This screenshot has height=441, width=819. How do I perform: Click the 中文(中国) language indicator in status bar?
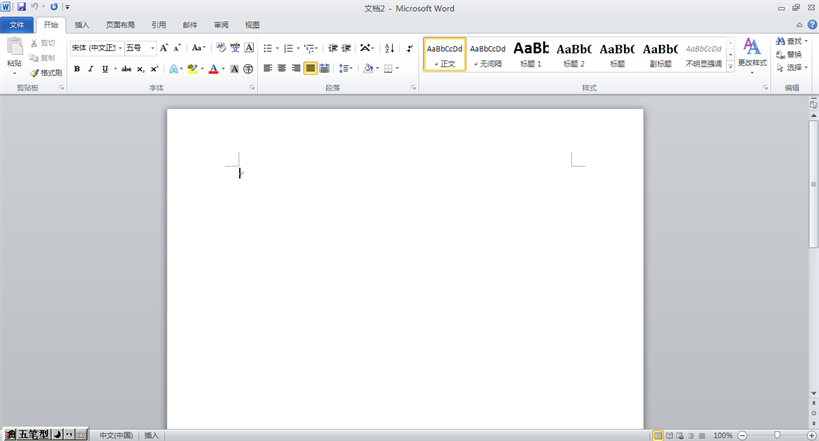point(115,435)
